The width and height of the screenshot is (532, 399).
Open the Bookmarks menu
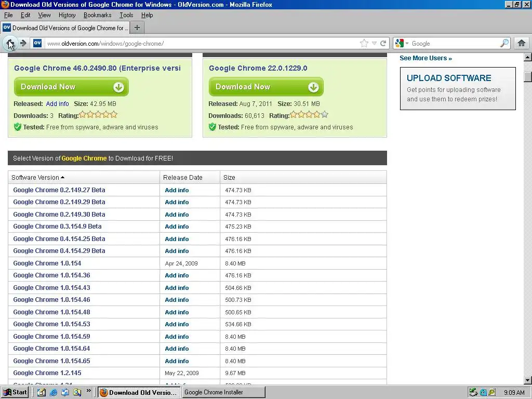click(x=97, y=15)
